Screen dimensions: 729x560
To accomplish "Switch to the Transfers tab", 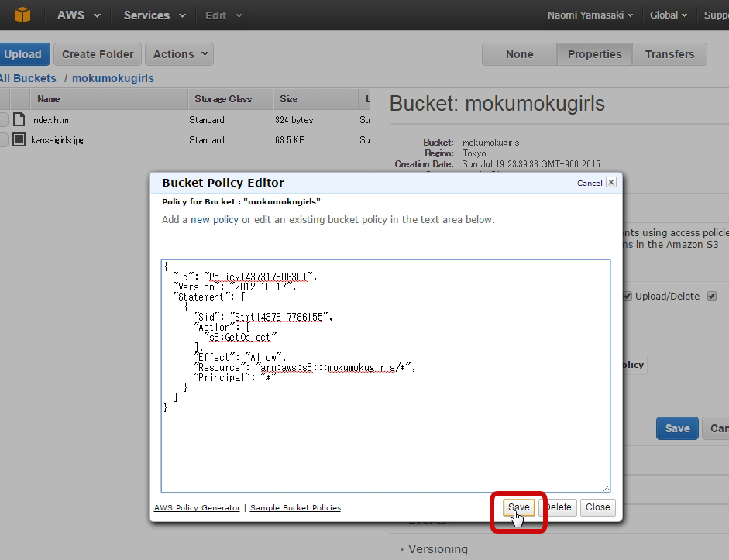I will tap(669, 54).
